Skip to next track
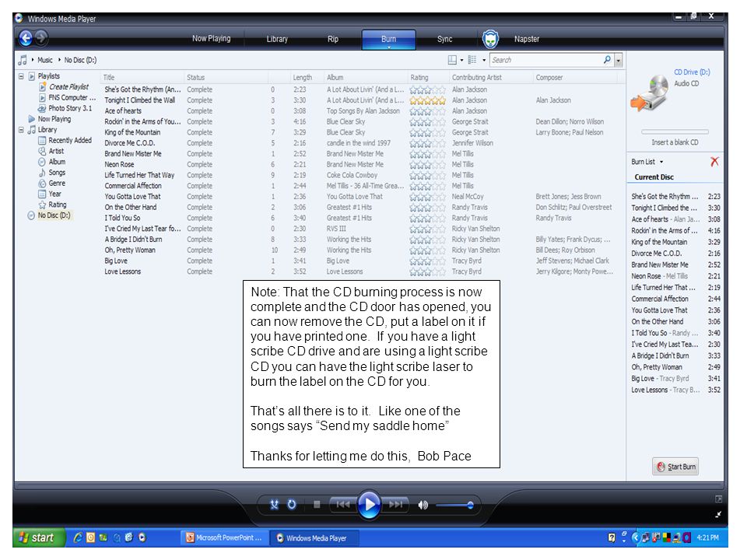Image resolution: width=747 pixels, height=560 pixels. (395, 505)
